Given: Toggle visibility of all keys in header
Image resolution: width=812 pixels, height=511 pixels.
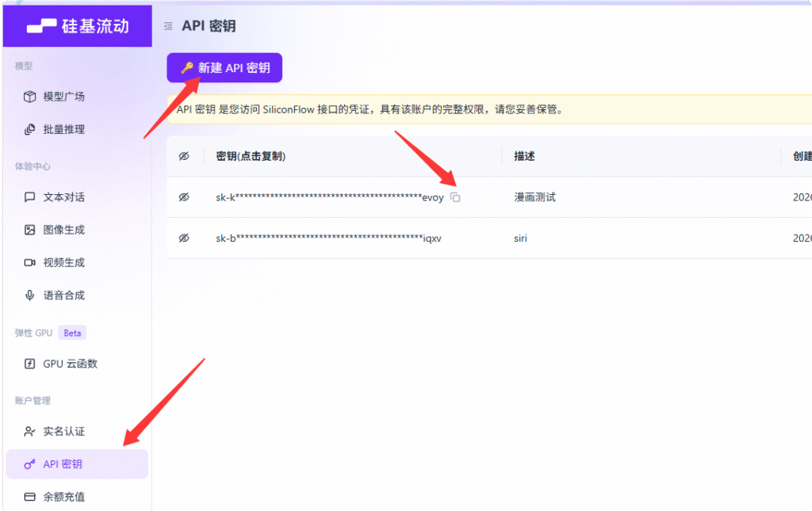Looking at the screenshot, I should (184, 156).
